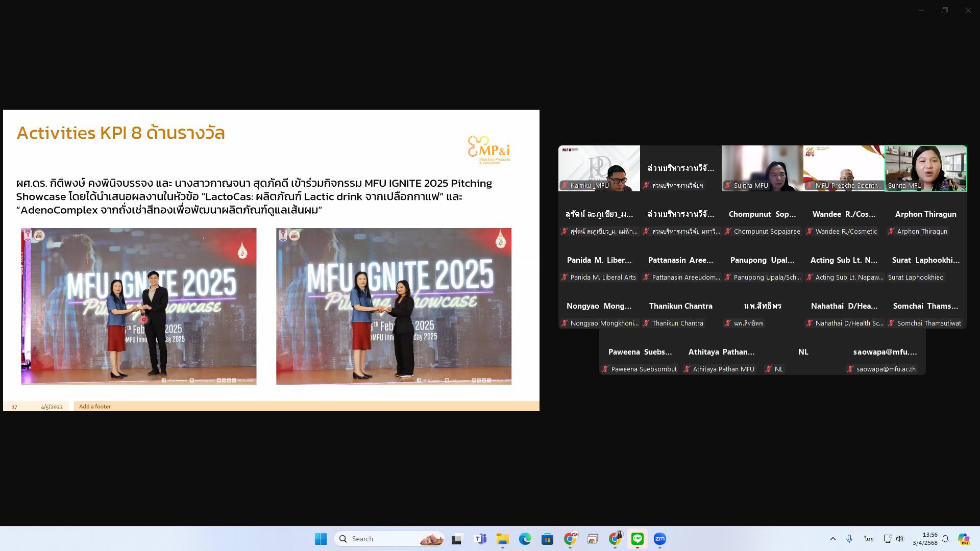Click the microphone tray icon
This screenshot has width=980, height=551.
point(849,539)
